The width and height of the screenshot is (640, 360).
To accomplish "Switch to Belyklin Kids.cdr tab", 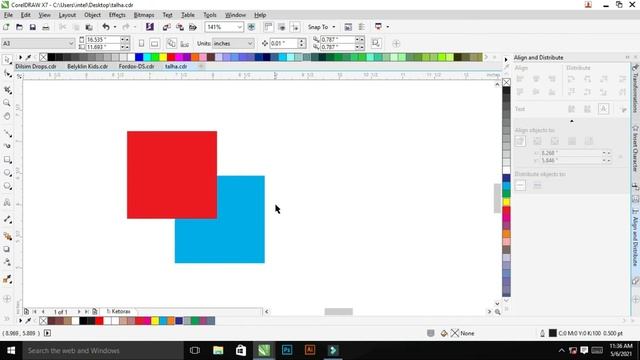I will click(87, 66).
